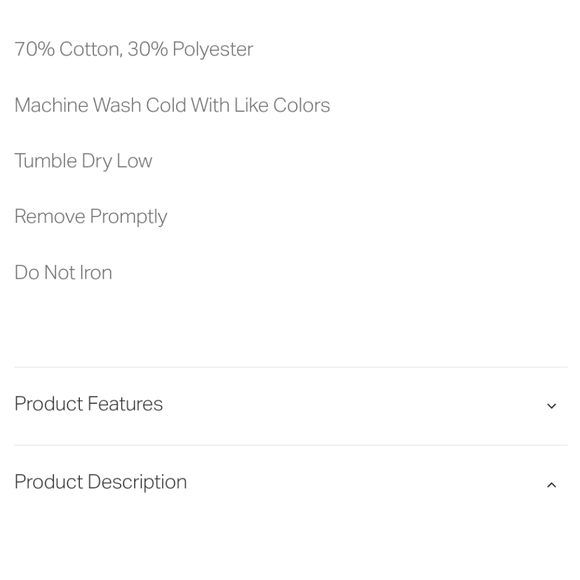Screen dimensions: 580x580
Task: Click the word Cotton in the composition line
Action: click(91, 50)
